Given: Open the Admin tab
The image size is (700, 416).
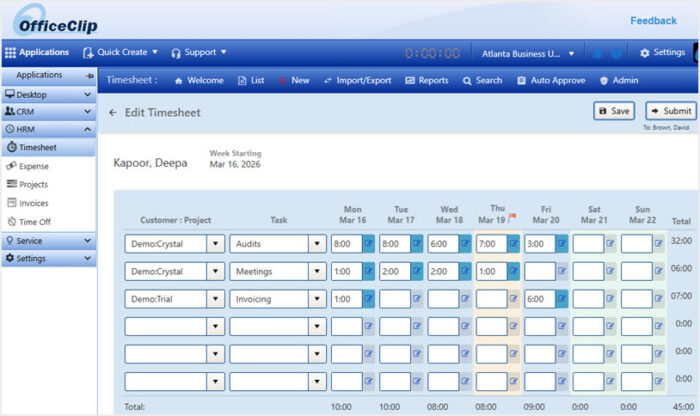Looking at the screenshot, I should pos(619,80).
